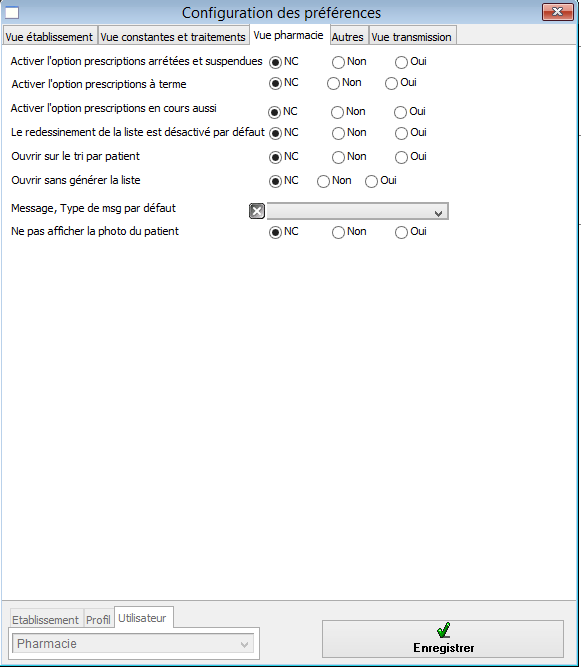Select Oui for Ne pas afficher la photo
Viewport: 581px width, 669px height.
[401, 233]
